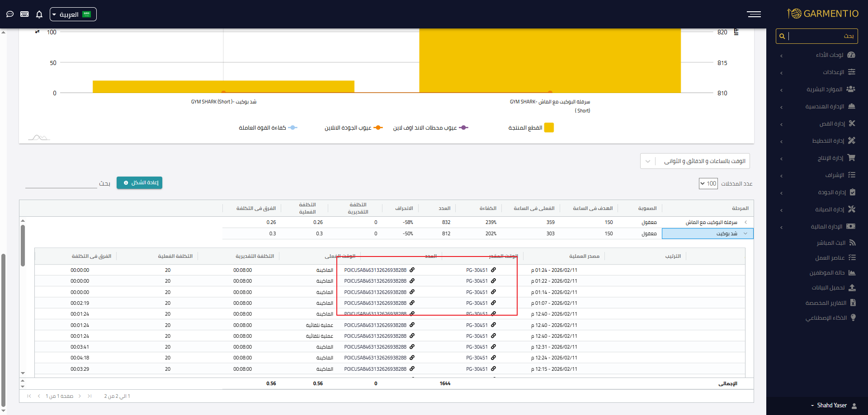Expand the إدارة الصيانة sidebar submenu chevron
The height and width of the screenshot is (415, 868).
[x=781, y=210]
